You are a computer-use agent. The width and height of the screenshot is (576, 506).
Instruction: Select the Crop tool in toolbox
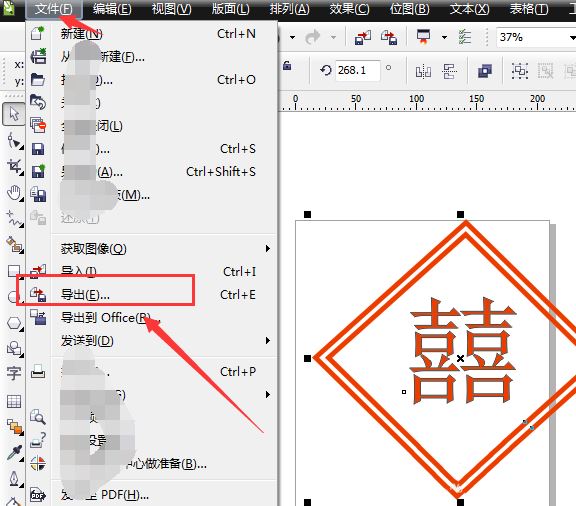click(14, 166)
